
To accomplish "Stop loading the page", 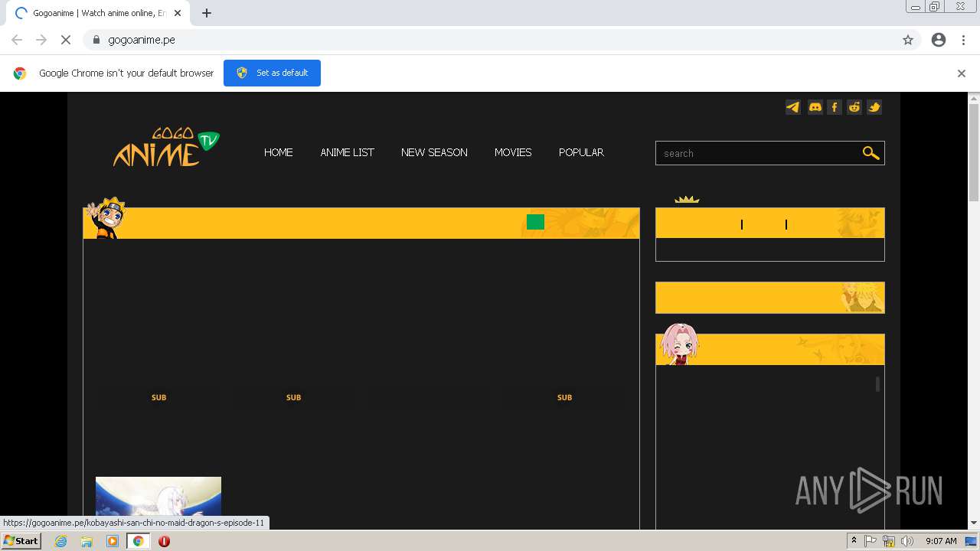I will coord(66,40).
